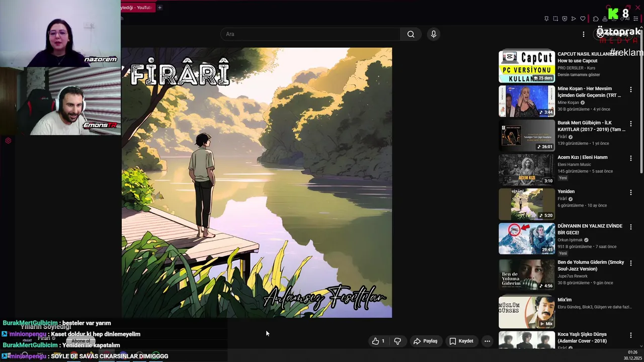Open 'DÜNYANIN EN YALNIZ EVİNDE BİR GECE!' video
The width and height of the screenshot is (644, 362).
(590, 229)
